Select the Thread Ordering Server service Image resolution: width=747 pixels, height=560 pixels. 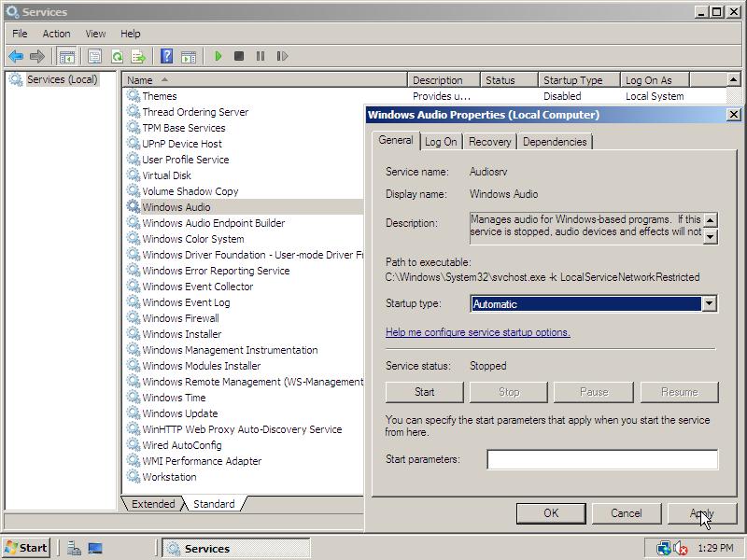pyautogui.click(x=195, y=112)
